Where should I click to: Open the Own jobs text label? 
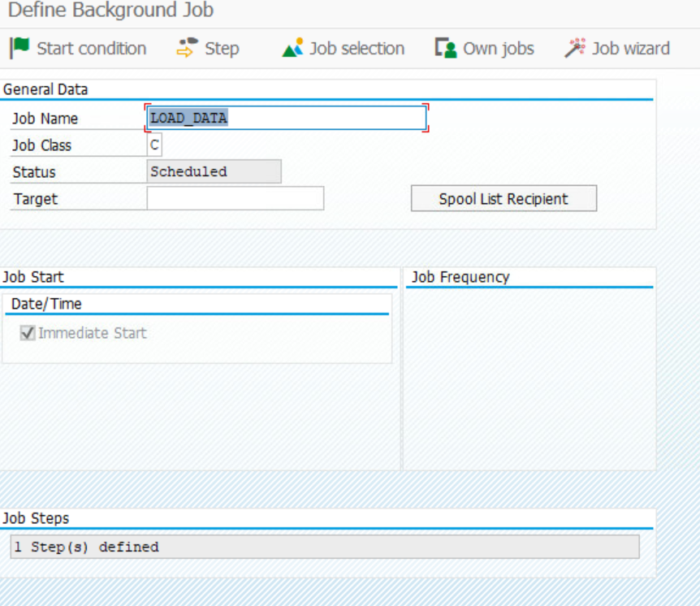499,49
